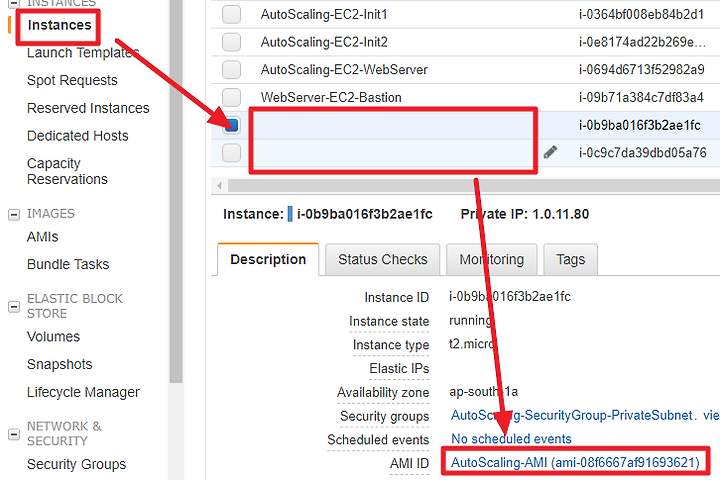Click the AutoScaling-EC2-Init1 instance name
Viewport: 720px width, 480px height.
click(324, 15)
